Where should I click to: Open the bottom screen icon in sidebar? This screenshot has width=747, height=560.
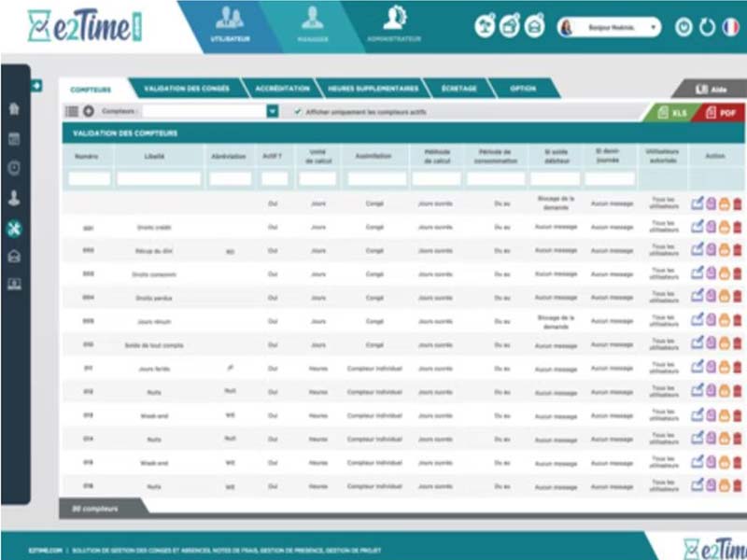coord(14,285)
